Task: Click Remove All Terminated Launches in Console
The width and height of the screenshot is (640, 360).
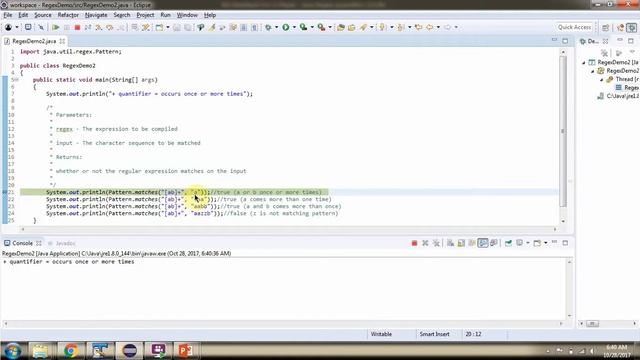Action: (x=436, y=243)
